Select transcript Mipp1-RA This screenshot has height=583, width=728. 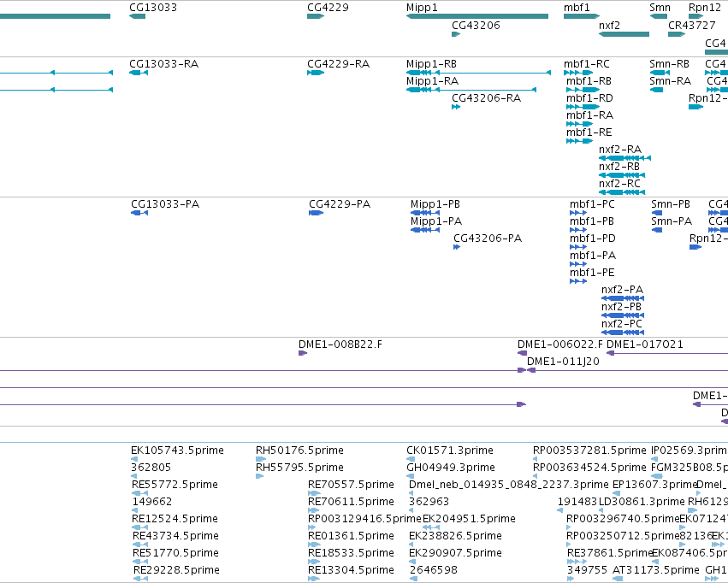(x=471, y=90)
